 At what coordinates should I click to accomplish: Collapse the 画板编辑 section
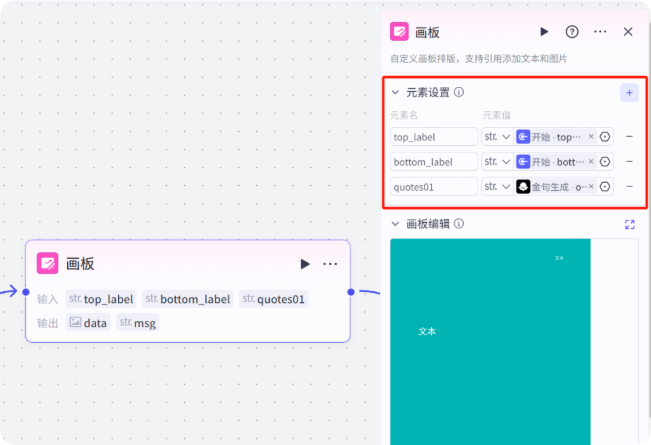(395, 224)
